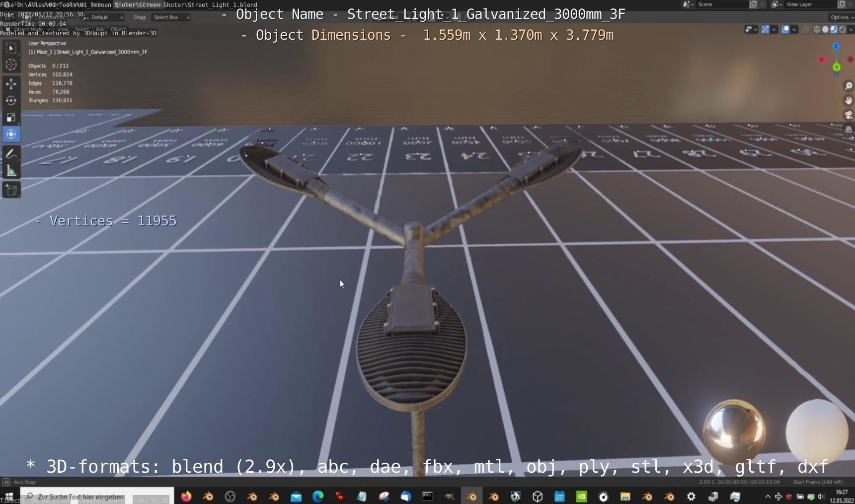The image size is (855, 504).
Task: Open object visibility and selectability icon
Action: click(x=751, y=30)
